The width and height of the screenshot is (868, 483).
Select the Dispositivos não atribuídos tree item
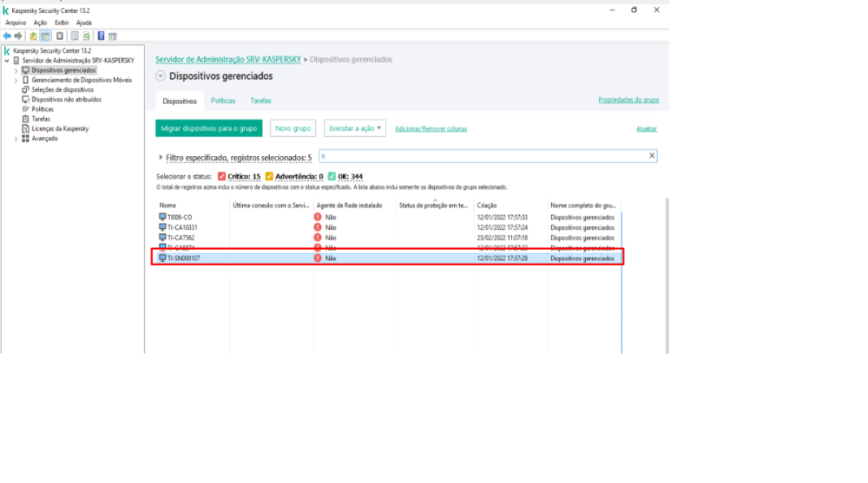(x=67, y=100)
